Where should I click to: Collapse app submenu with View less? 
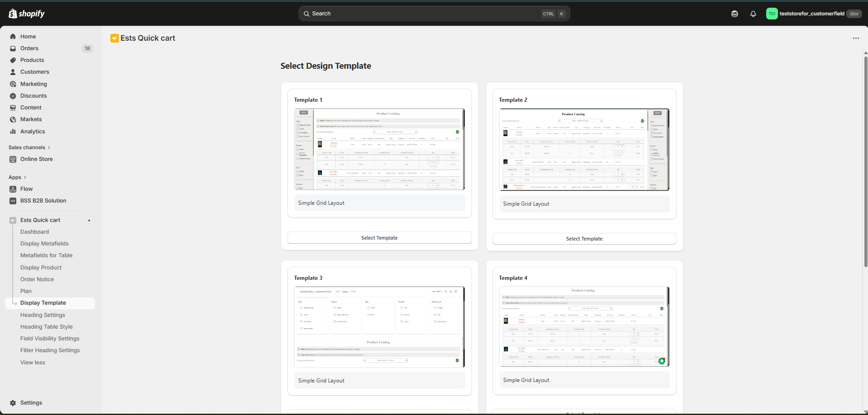[33, 363]
